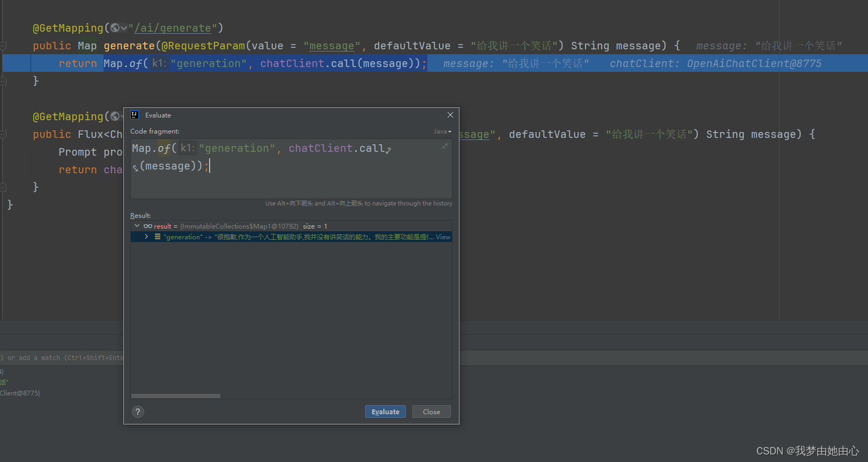Screen dimensions: 868x462
Task: Click the infinity watch icon beside result
Action: coord(148,226)
